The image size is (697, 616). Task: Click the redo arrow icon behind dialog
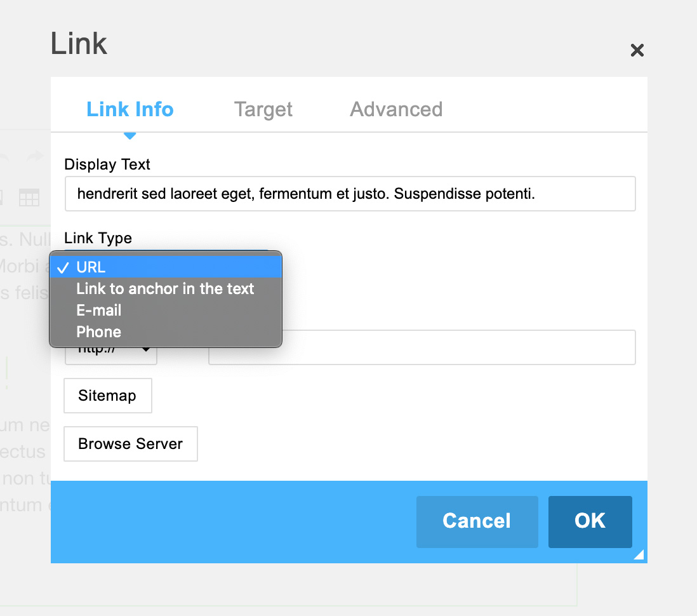pos(35,157)
